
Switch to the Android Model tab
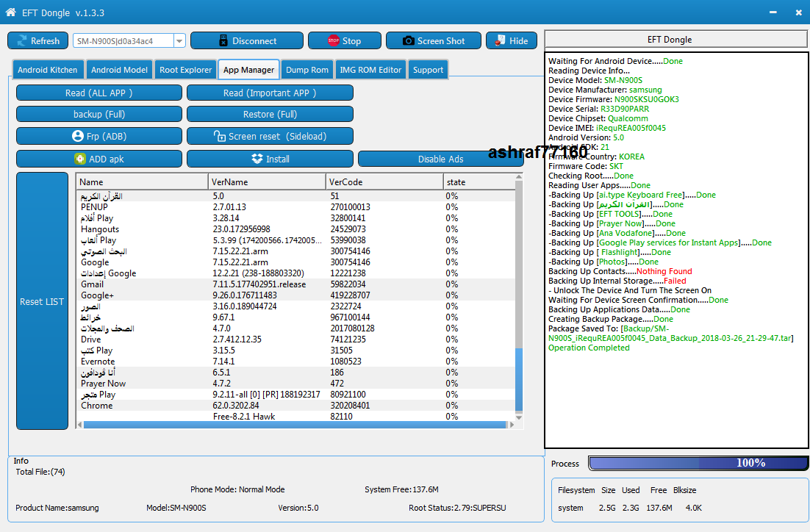(x=119, y=70)
